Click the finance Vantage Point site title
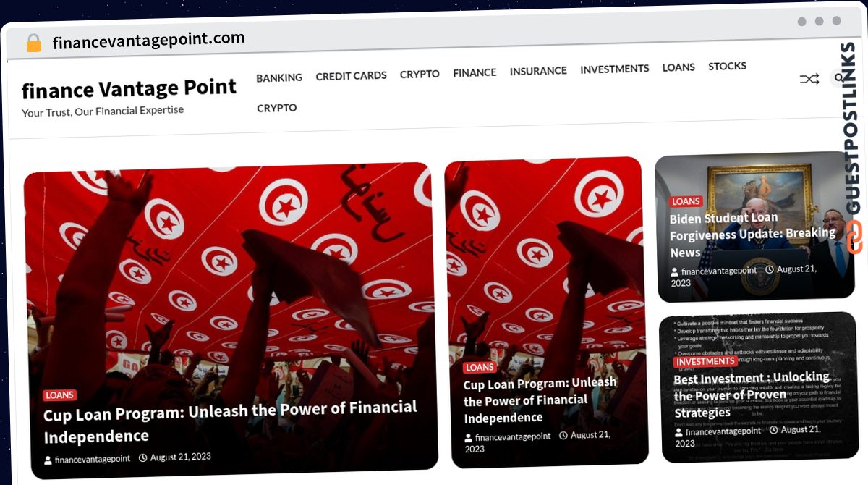This screenshot has width=868, height=485. coord(129,88)
